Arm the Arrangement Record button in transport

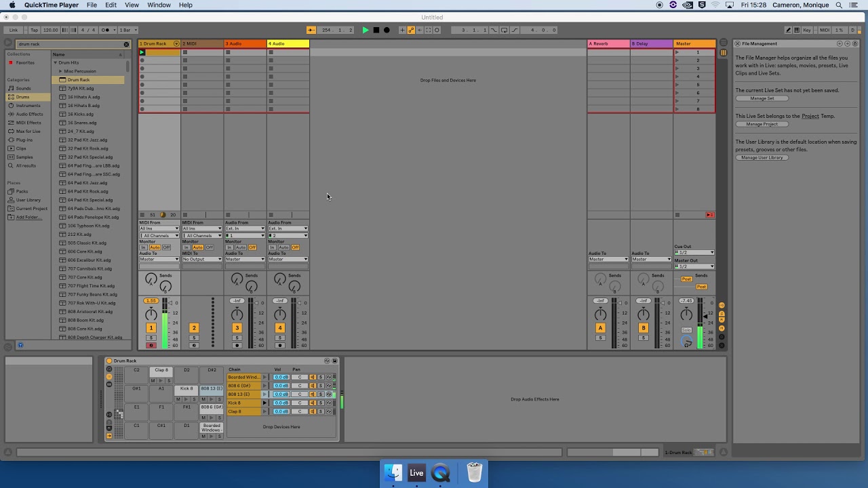(x=387, y=30)
